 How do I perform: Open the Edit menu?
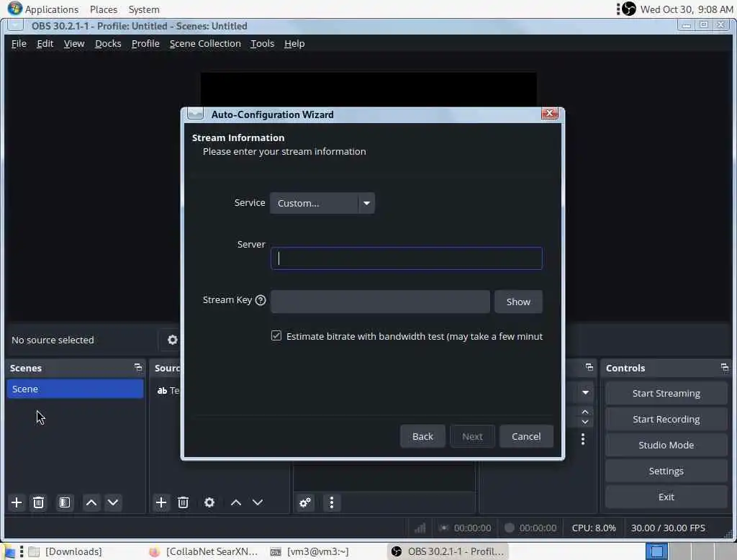[x=45, y=44]
